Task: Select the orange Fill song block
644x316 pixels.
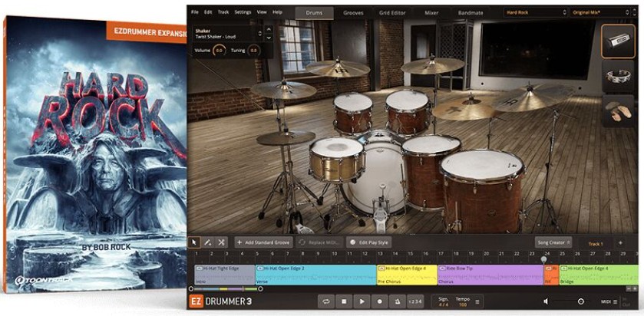Action: point(552,275)
